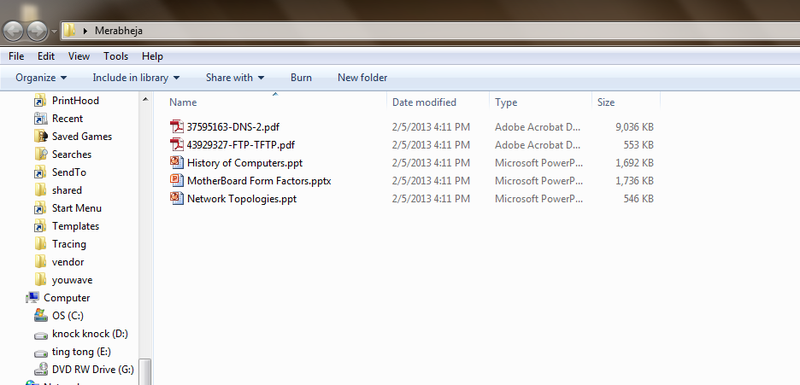Open the recent pages dropdown arrow beside Forward
The height and width of the screenshot is (385, 800).
[54, 32]
